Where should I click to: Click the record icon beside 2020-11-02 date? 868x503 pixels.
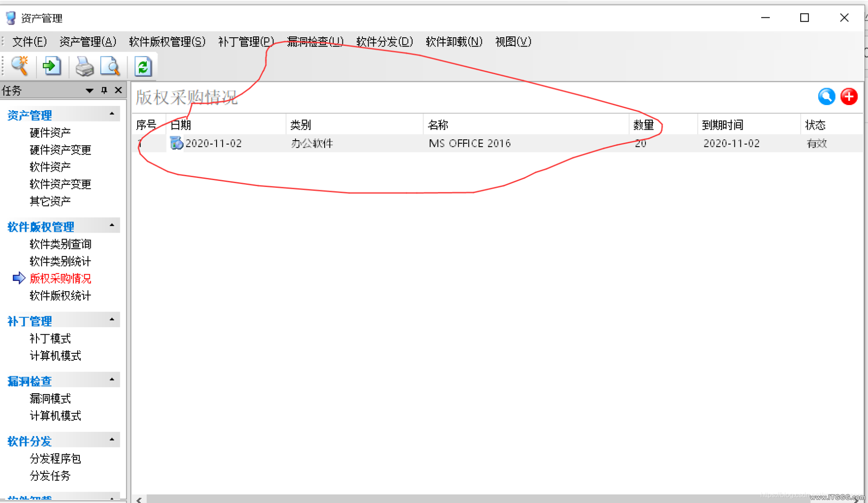176,143
